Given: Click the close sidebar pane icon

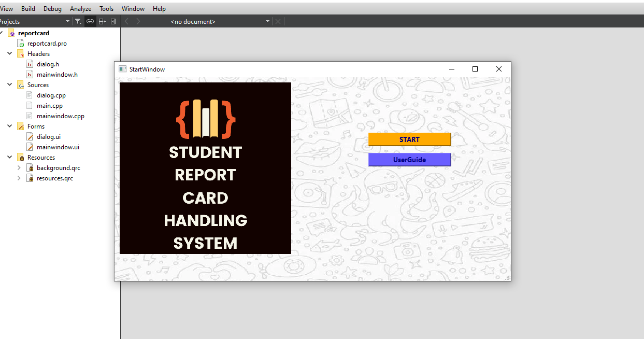Looking at the screenshot, I should click(x=113, y=21).
